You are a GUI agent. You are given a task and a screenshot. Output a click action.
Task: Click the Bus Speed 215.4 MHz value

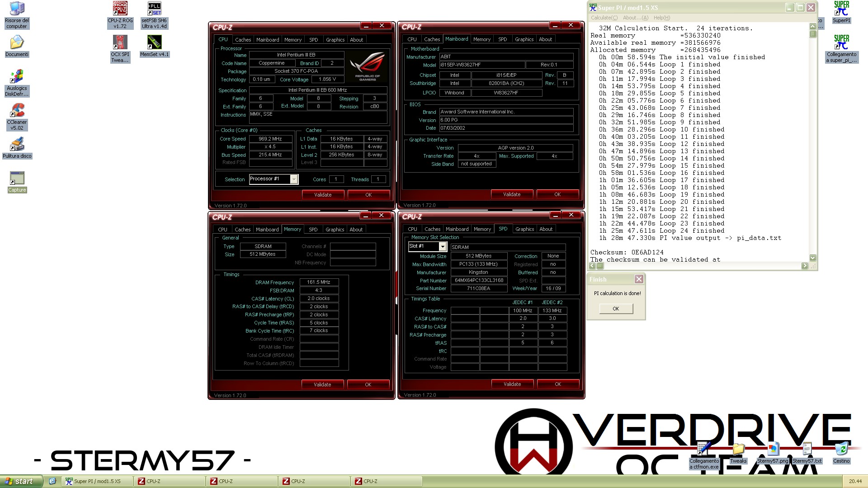[270, 155]
